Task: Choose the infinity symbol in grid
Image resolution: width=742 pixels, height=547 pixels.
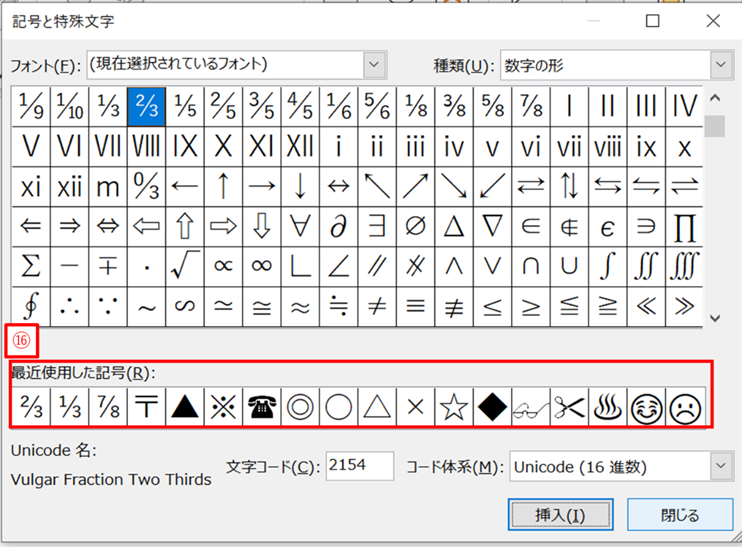Action: click(262, 266)
